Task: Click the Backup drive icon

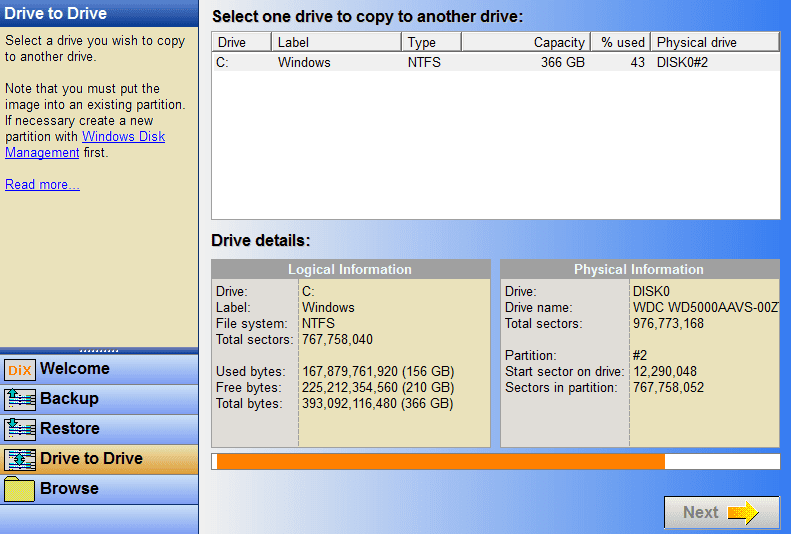Action: (x=20, y=399)
